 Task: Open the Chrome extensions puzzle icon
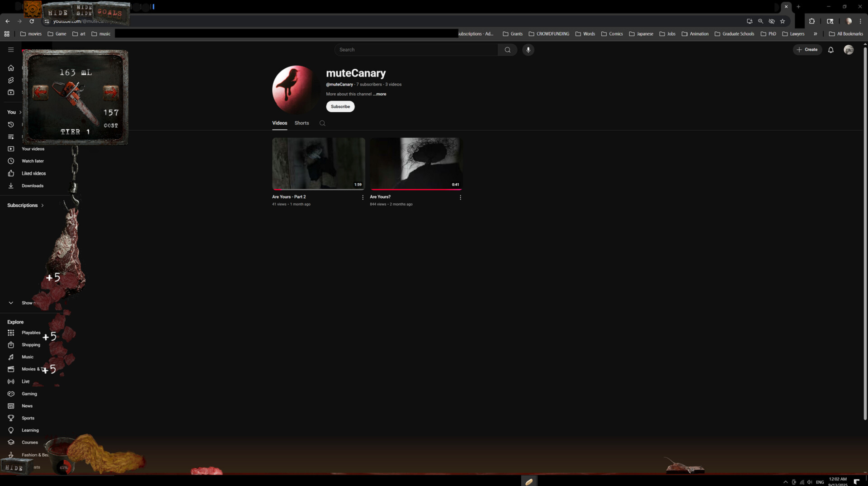811,21
